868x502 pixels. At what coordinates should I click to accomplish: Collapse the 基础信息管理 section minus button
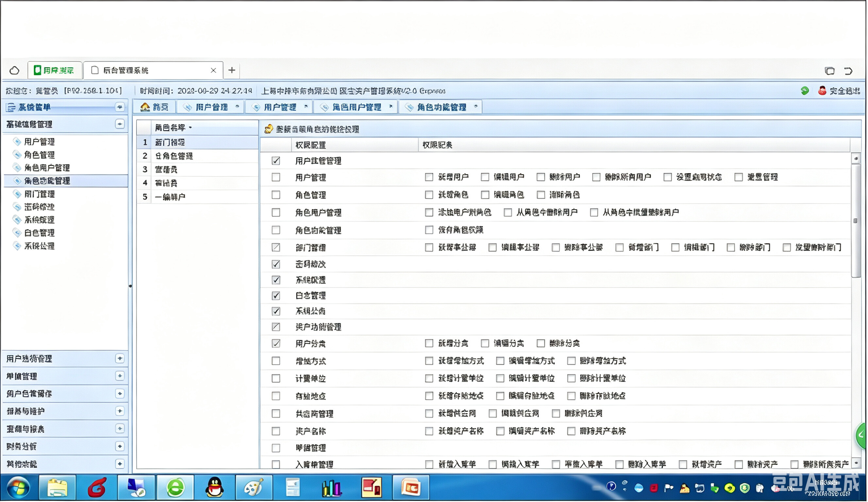120,124
